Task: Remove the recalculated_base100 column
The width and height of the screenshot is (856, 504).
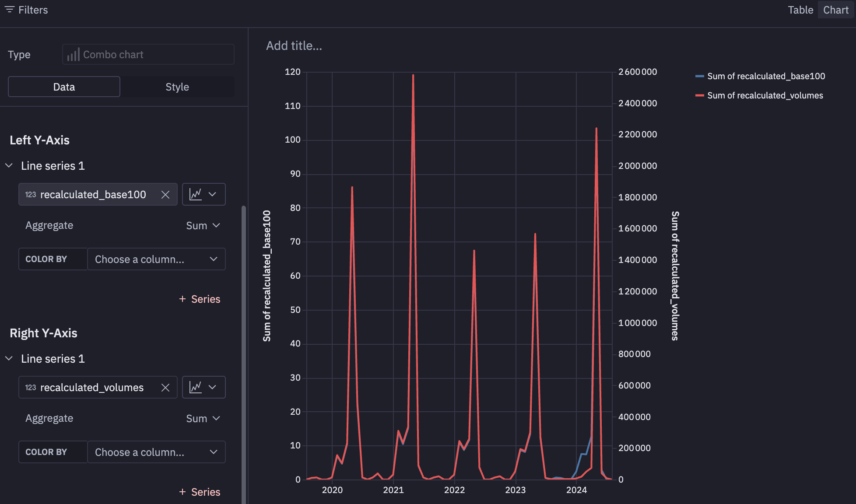Action: (165, 195)
